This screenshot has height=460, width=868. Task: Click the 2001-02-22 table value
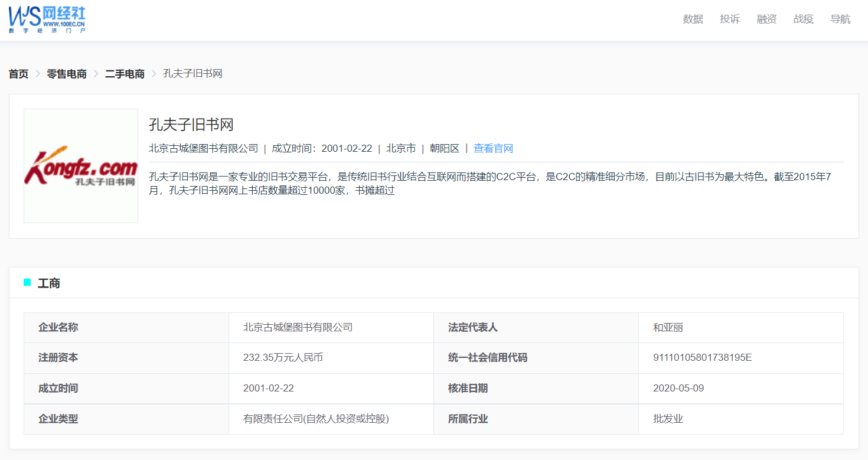pos(269,389)
